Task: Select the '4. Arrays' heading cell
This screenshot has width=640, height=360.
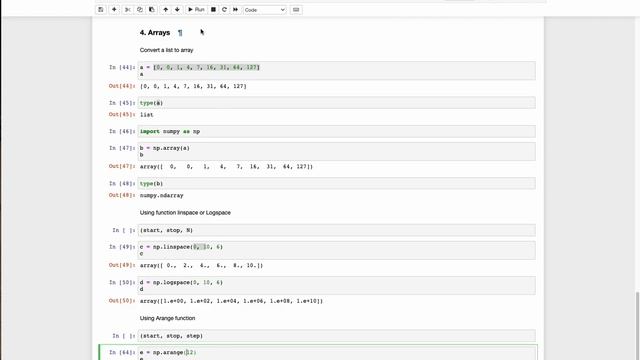Action: click(155, 33)
